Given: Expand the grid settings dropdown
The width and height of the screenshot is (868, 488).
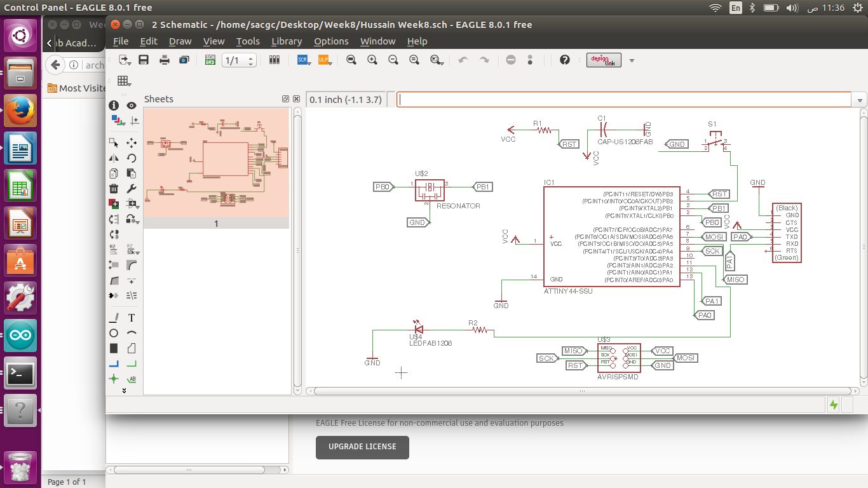Looking at the screenshot, I should point(123,81).
